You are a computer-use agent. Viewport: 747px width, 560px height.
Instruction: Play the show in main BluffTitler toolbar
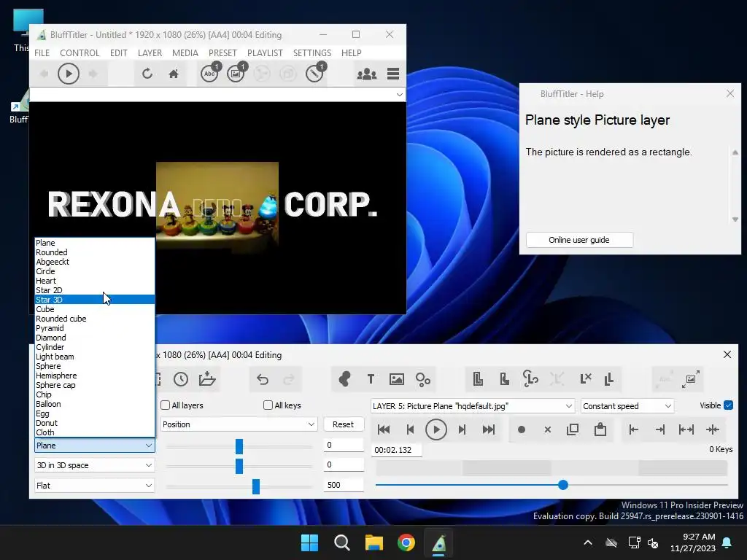68,74
